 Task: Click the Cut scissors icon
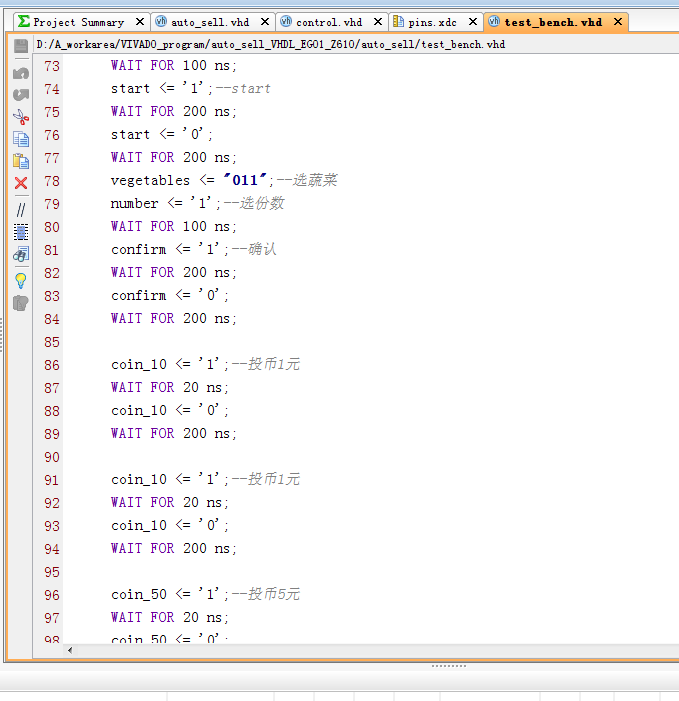click(20, 116)
